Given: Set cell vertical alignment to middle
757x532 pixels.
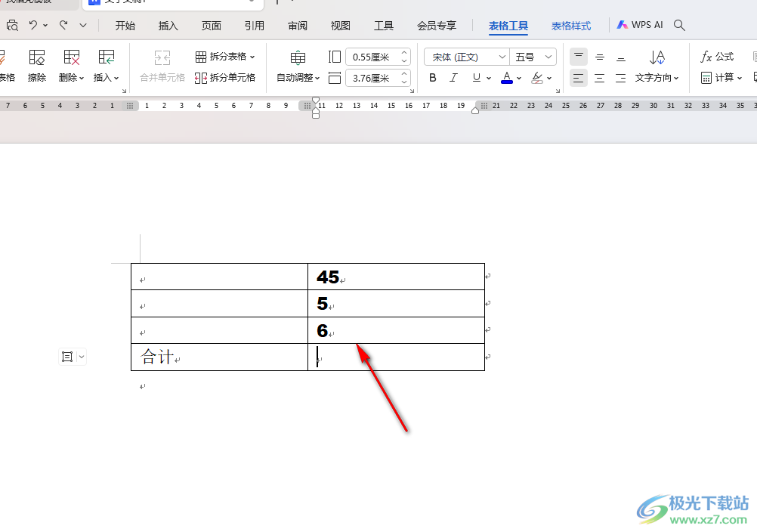Looking at the screenshot, I should [x=600, y=57].
